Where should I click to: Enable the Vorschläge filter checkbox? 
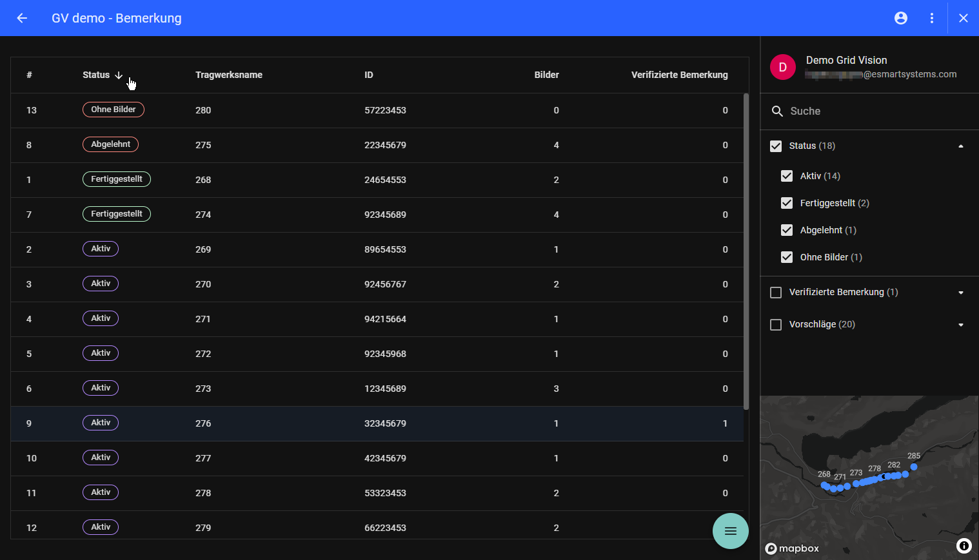click(776, 325)
